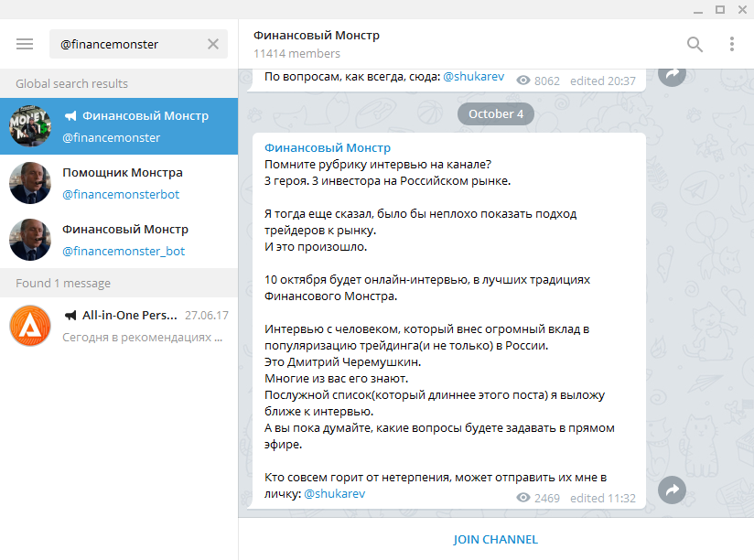
Task: Click the forward arrow on October 4 post
Action: [x=672, y=490]
